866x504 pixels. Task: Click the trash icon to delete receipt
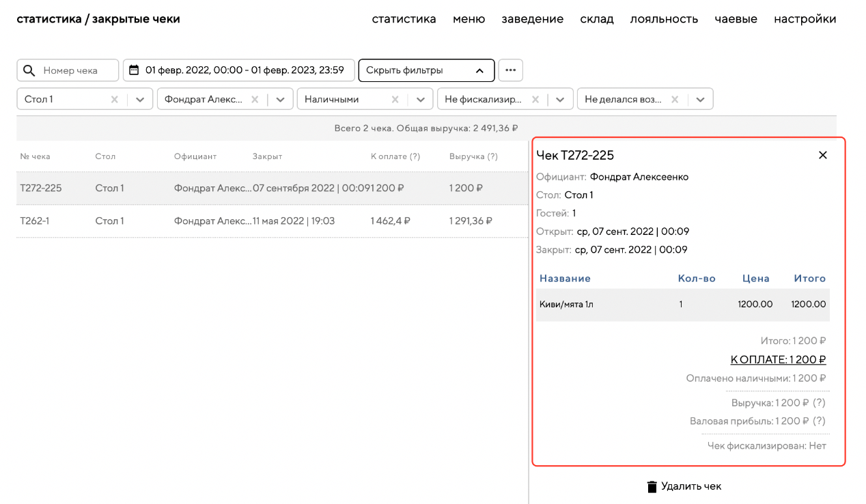click(652, 486)
